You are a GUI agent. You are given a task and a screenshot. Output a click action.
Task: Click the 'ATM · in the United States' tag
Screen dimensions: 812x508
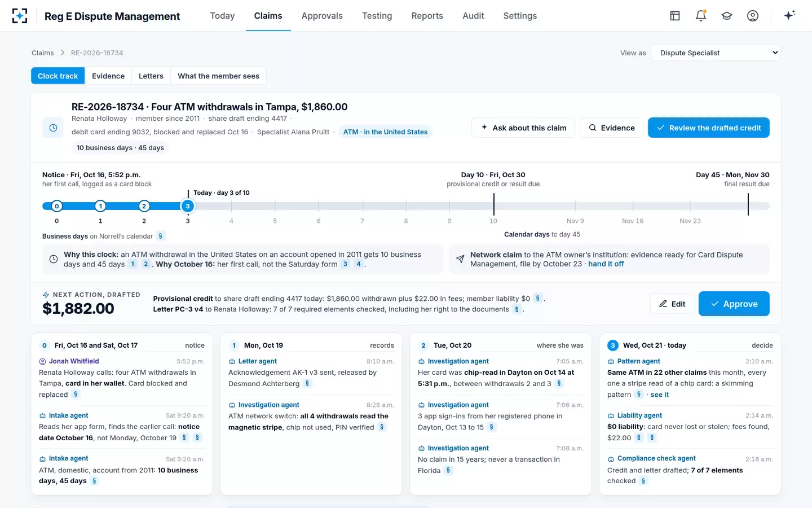(x=386, y=132)
